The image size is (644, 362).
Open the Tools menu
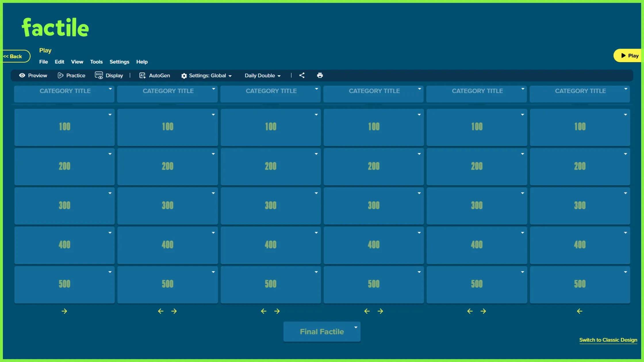tap(96, 61)
